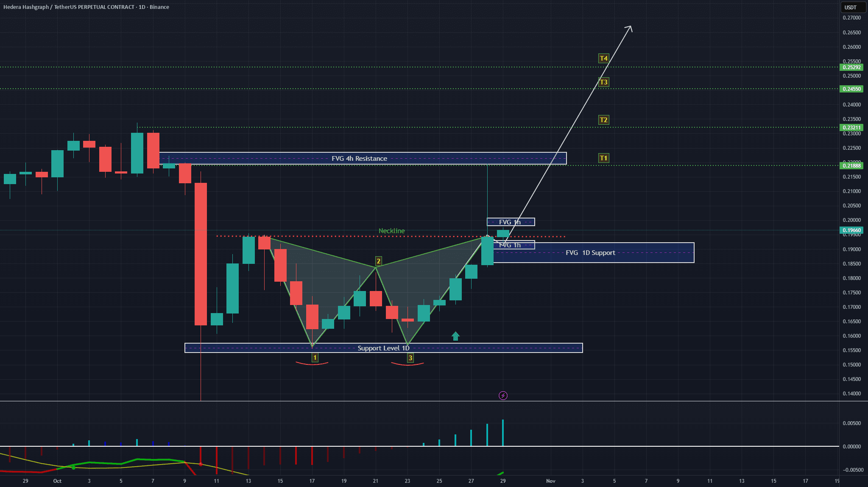Click the 0.19660 current price tag
The height and width of the screenshot is (487, 868).
851,230
